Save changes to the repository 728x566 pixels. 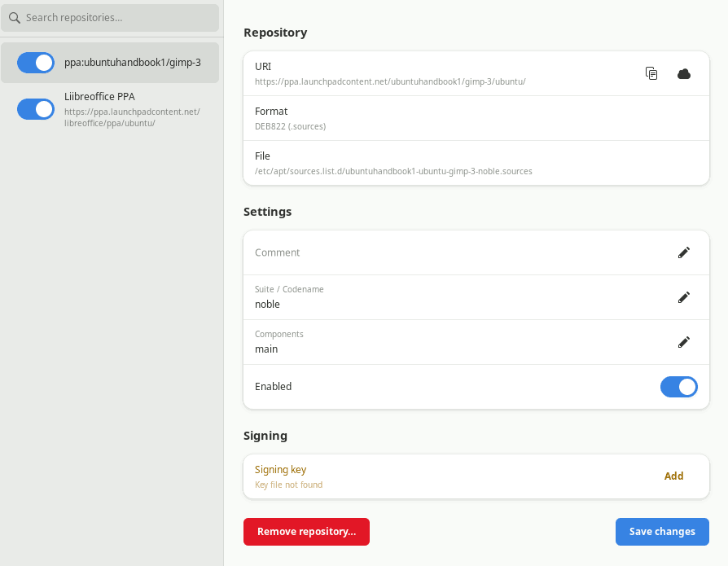(662, 532)
